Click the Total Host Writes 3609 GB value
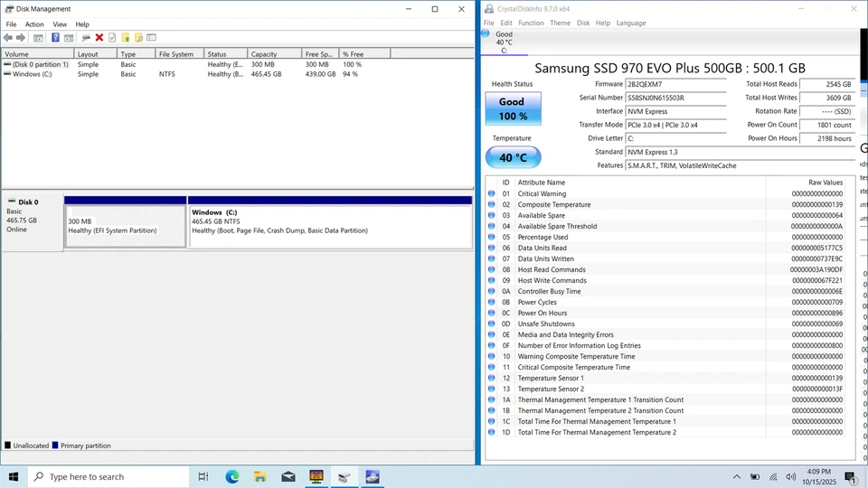 point(827,98)
